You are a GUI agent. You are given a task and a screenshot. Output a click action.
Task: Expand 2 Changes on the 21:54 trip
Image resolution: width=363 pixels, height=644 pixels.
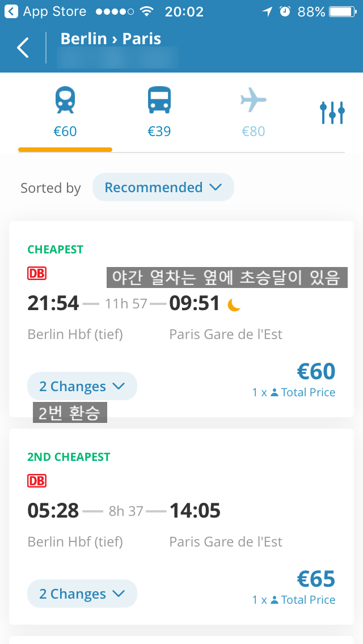tap(82, 387)
